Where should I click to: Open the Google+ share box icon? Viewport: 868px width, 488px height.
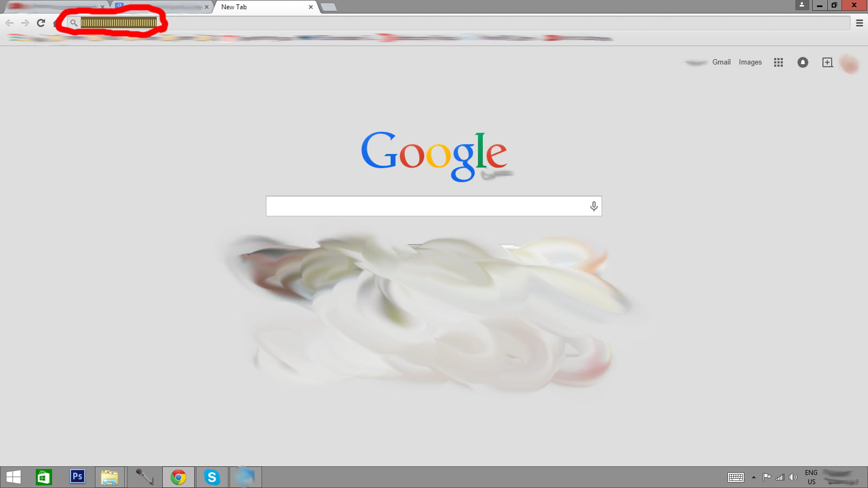(827, 62)
